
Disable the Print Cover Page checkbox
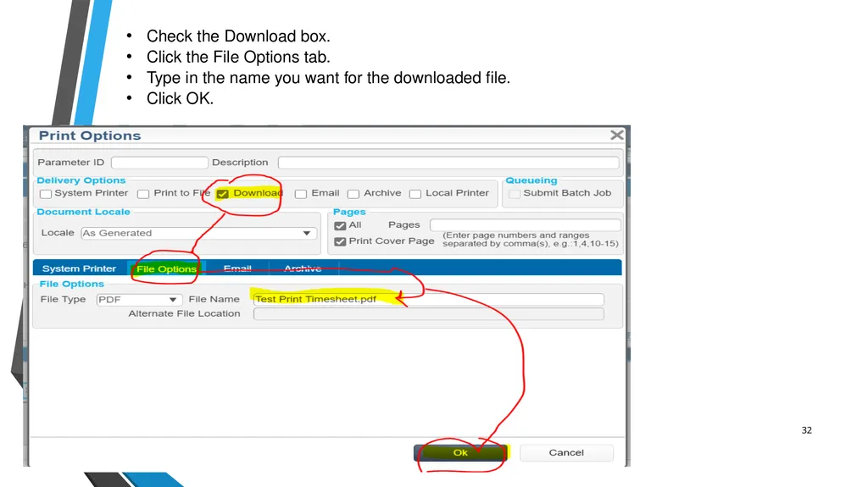click(x=340, y=242)
